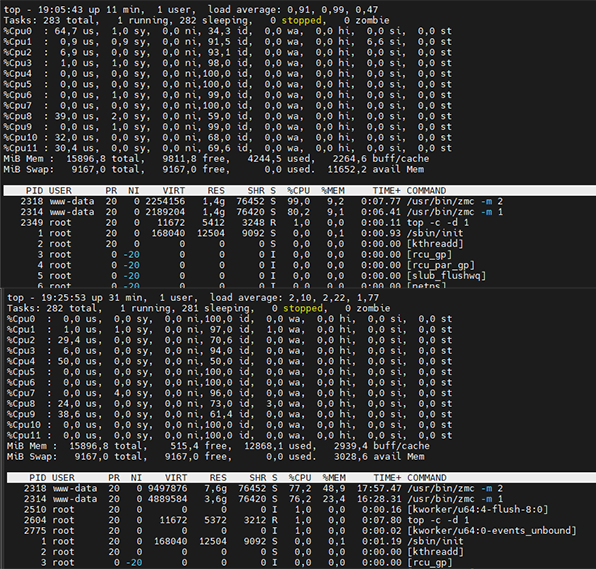Click the TIME+ value 16:28.31
This screenshot has width=596, height=569.
[x=379, y=499]
